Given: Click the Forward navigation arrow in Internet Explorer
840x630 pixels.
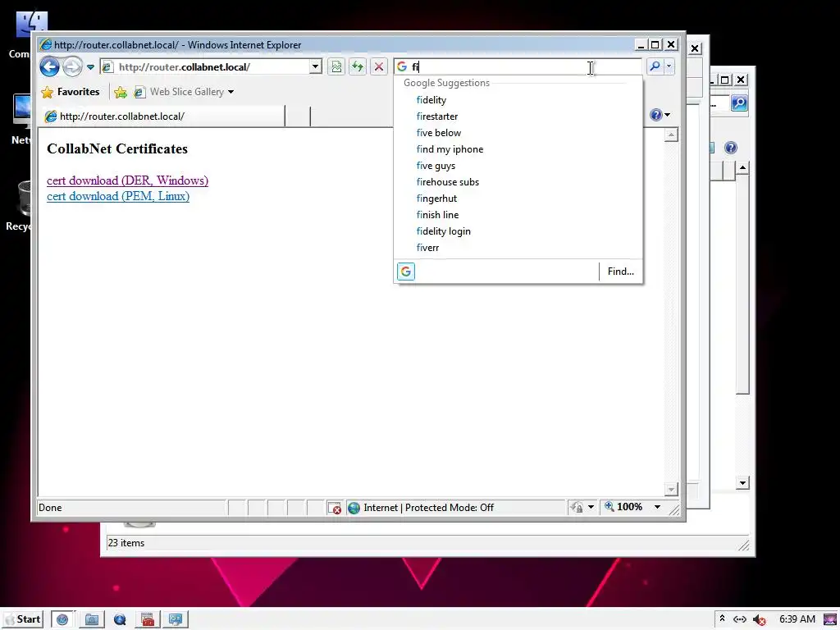Looking at the screenshot, I should [x=72, y=67].
